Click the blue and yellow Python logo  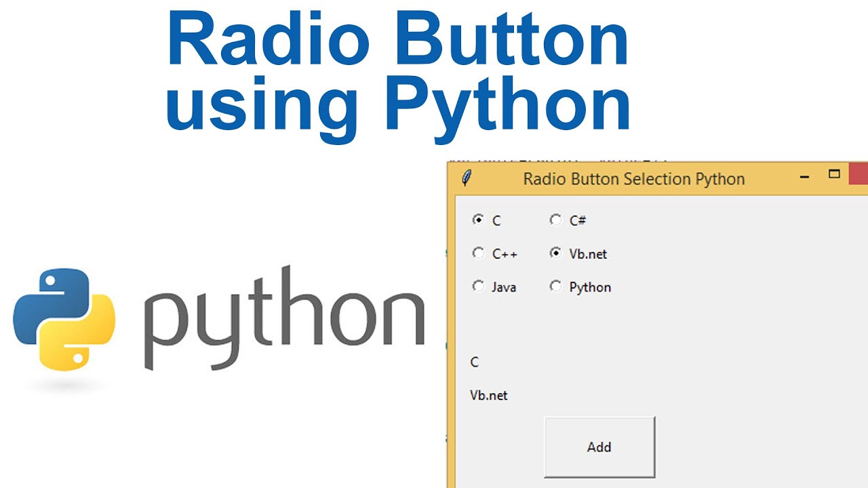(x=64, y=320)
